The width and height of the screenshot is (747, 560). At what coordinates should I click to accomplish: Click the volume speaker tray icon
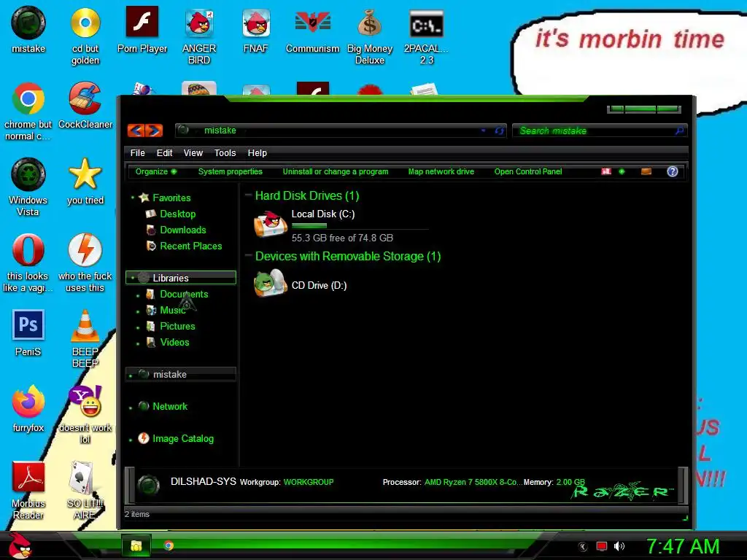[x=619, y=546]
